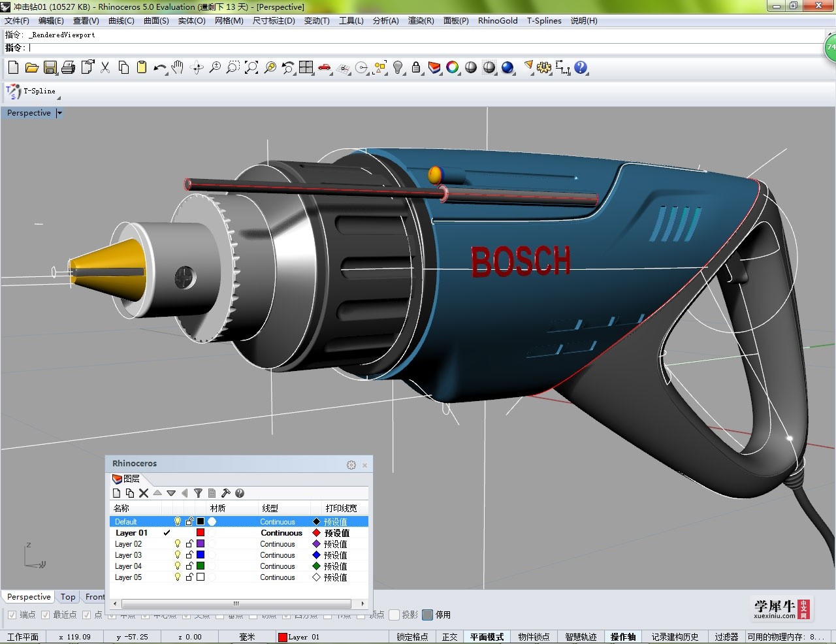Click the layers panel horizontal scrollbar
The width and height of the screenshot is (836, 644).
(x=238, y=604)
